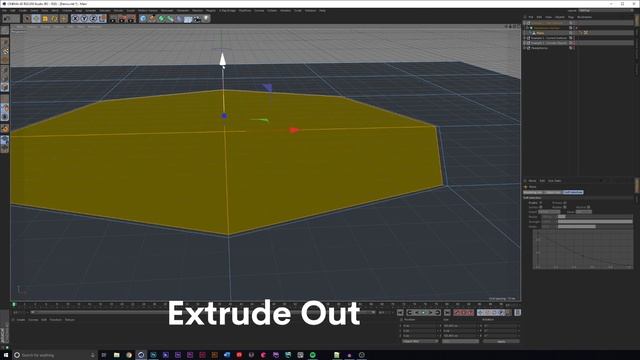The width and height of the screenshot is (640, 360).
Task: Click the Record Active Objects button
Action: (458, 313)
